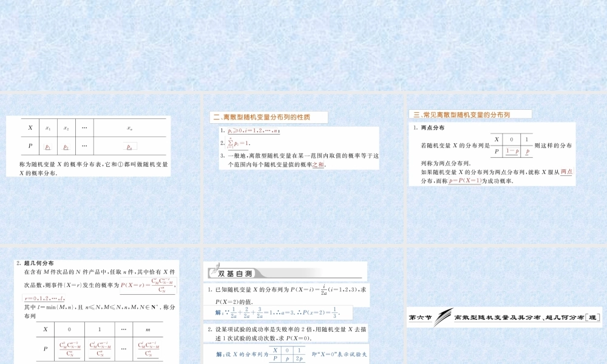Click the 1. 两点分布 subheading

coord(429,128)
